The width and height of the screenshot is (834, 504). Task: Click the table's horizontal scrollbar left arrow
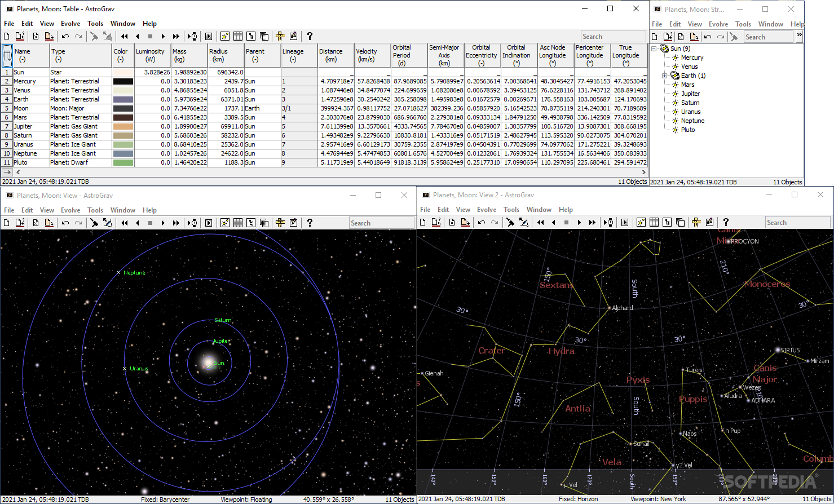17,172
